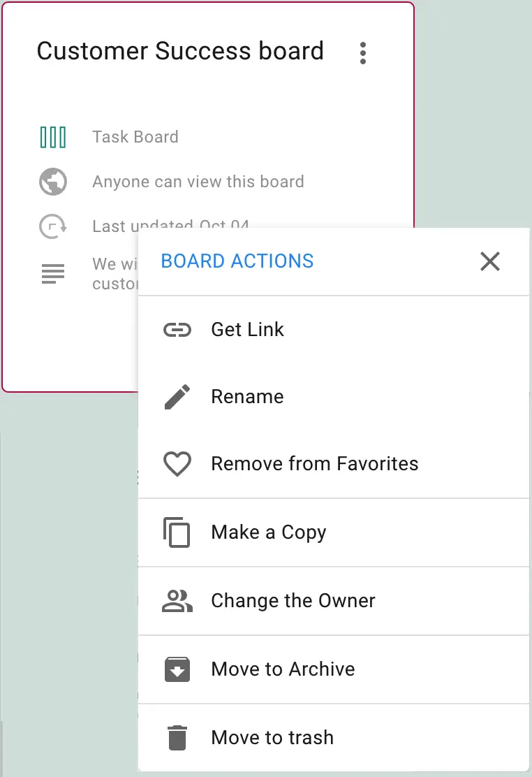The height and width of the screenshot is (777, 532).
Task: Click the Make a Copy duplicate icon
Action: pos(177,532)
